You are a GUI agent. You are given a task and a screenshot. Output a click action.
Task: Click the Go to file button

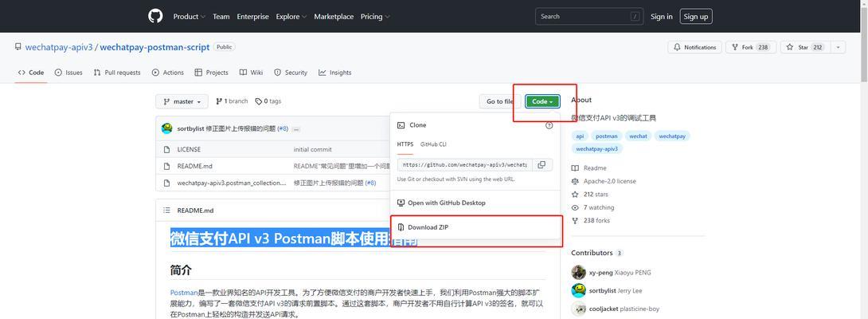pos(500,101)
